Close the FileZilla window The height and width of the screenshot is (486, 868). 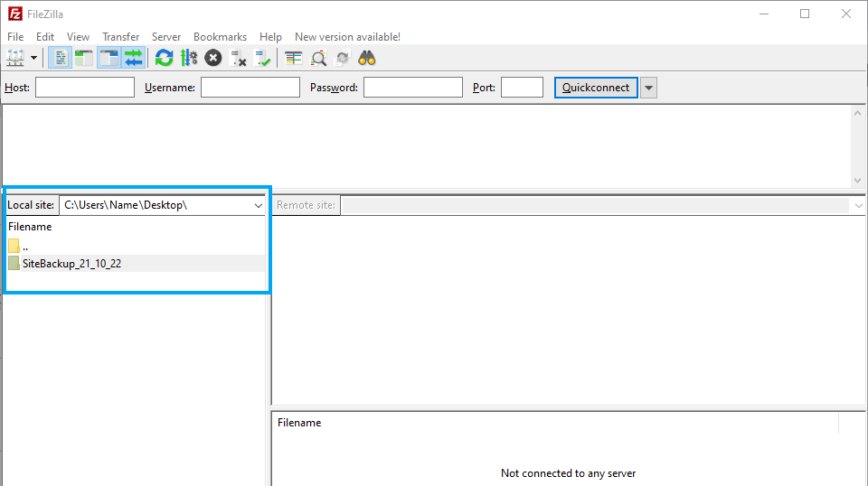point(846,14)
